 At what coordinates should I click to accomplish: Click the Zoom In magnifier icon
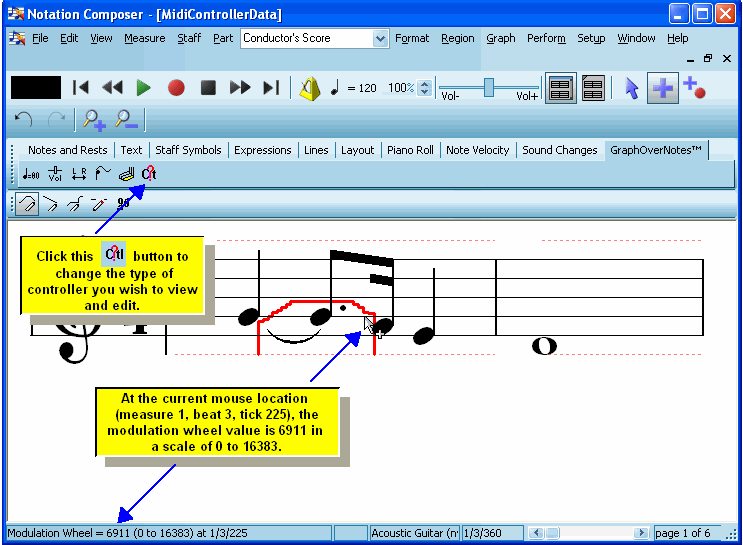point(94,120)
